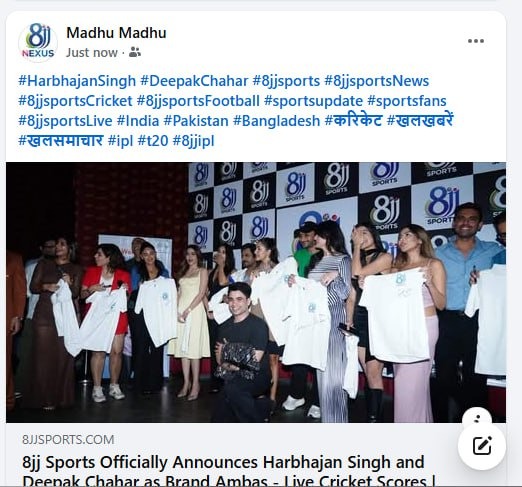Open the event photo link preview

(256, 292)
